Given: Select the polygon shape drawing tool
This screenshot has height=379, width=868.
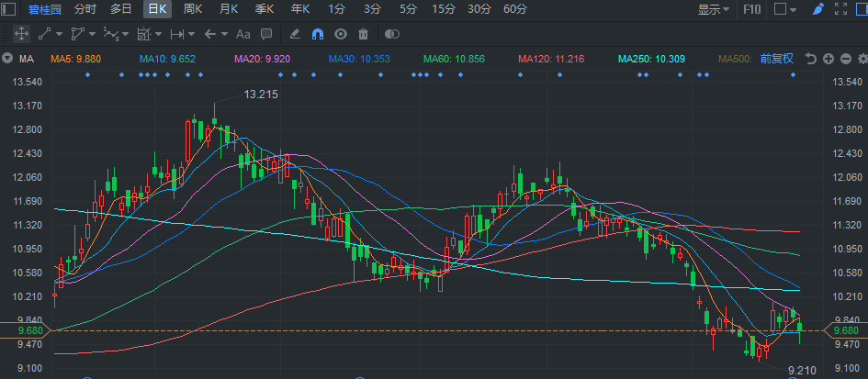Looking at the screenshot, I should (77, 34).
